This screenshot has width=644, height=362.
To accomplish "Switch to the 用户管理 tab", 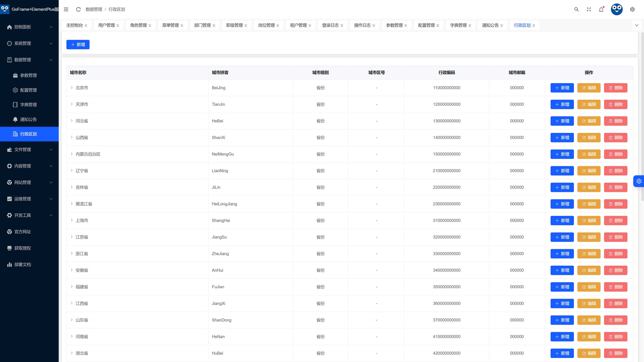I will (106, 25).
